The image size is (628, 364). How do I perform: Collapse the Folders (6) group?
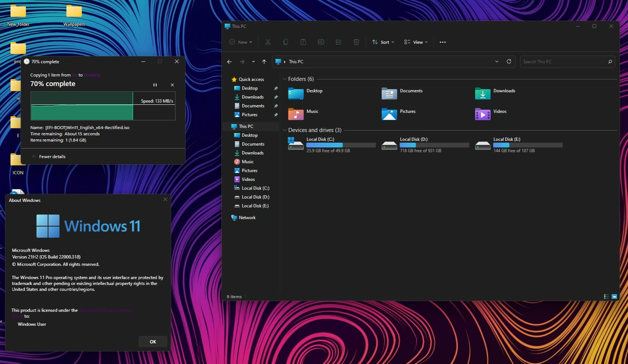click(x=284, y=79)
